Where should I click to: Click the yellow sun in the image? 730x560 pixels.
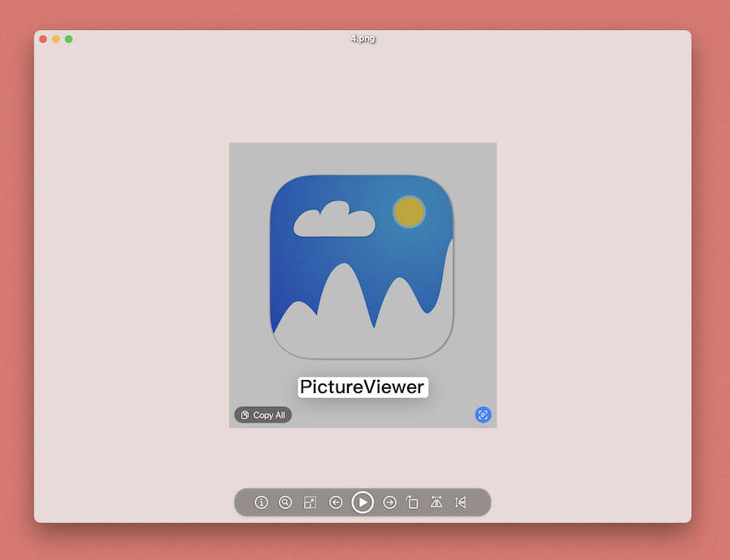pyautogui.click(x=409, y=212)
